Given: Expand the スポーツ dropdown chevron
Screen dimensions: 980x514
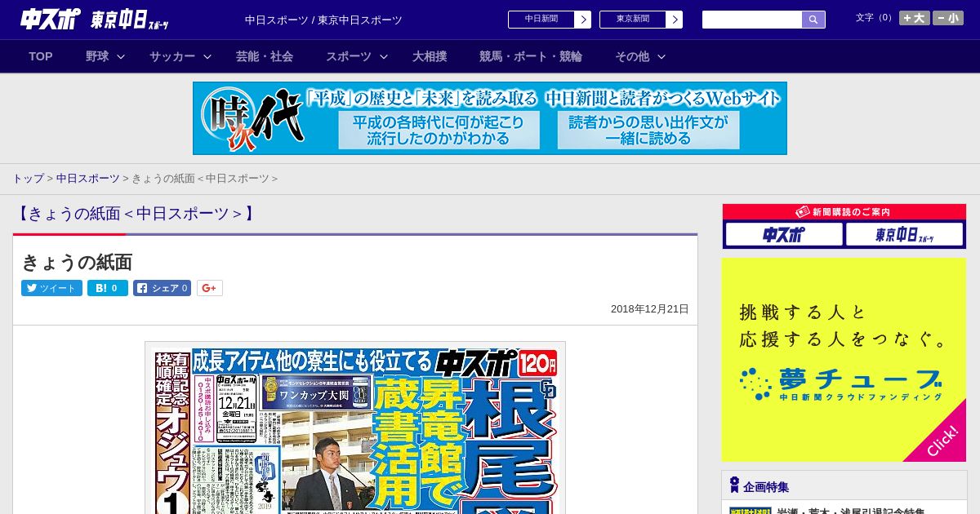Looking at the screenshot, I should tap(384, 56).
